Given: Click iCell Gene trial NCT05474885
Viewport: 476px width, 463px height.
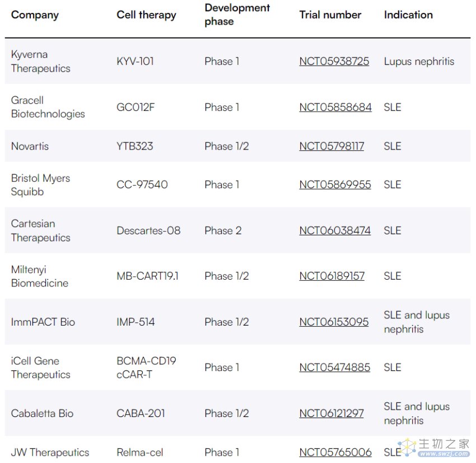Looking at the screenshot, I should [x=334, y=367].
